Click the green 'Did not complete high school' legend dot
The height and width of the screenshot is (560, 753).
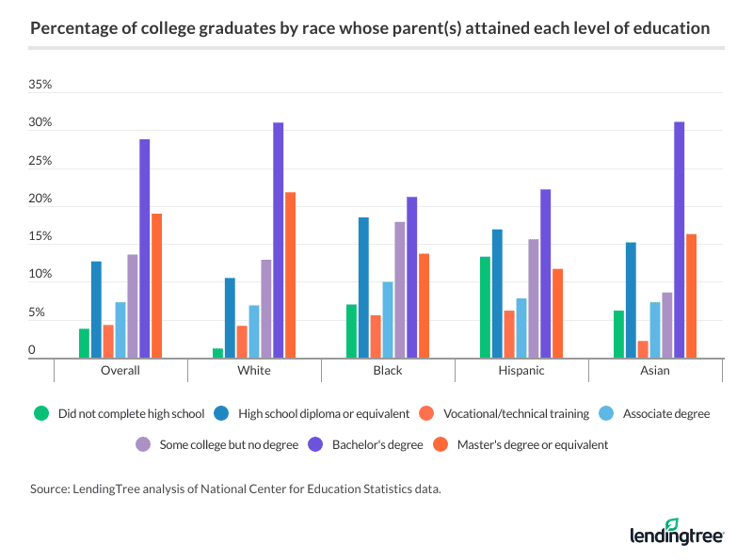40,413
